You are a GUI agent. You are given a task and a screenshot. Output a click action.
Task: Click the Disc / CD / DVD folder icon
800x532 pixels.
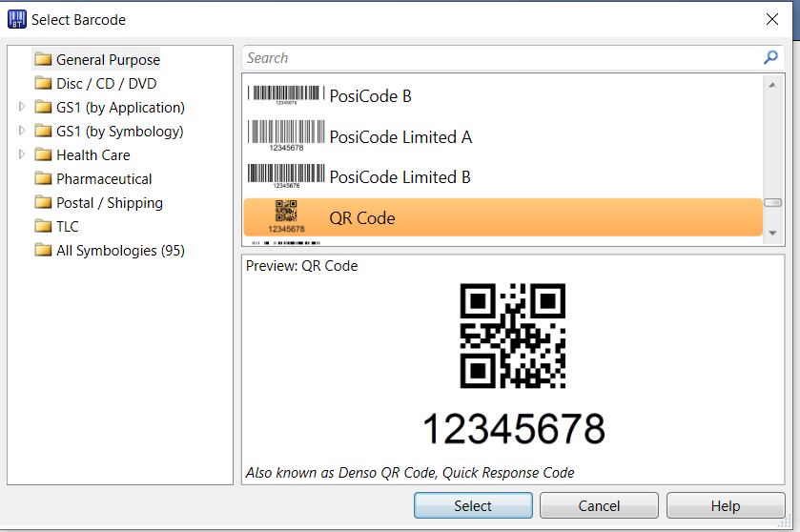click(x=43, y=83)
